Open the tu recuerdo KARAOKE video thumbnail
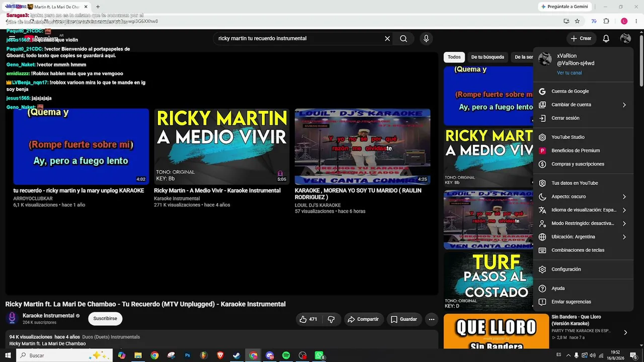This screenshot has height=362, width=644. [x=81, y=146]
